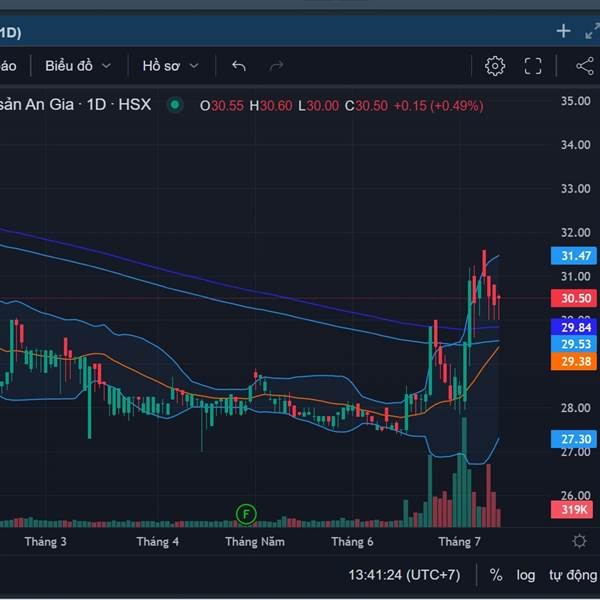Click the +0.15 (+0.49%) change value
This screenshot has height=600, width=600.
coord(439,106)
